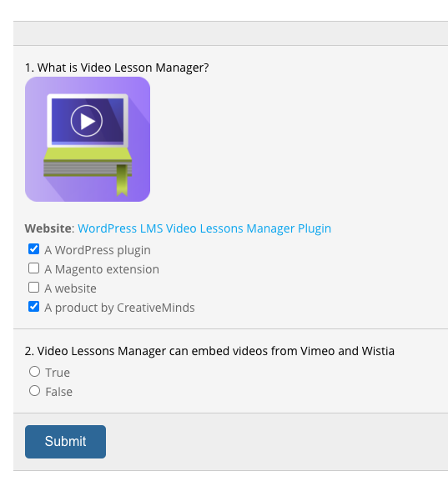Screen dimensions: 448x481
Task: Click the green book under the laptop illustration
Action: (88, 163)
